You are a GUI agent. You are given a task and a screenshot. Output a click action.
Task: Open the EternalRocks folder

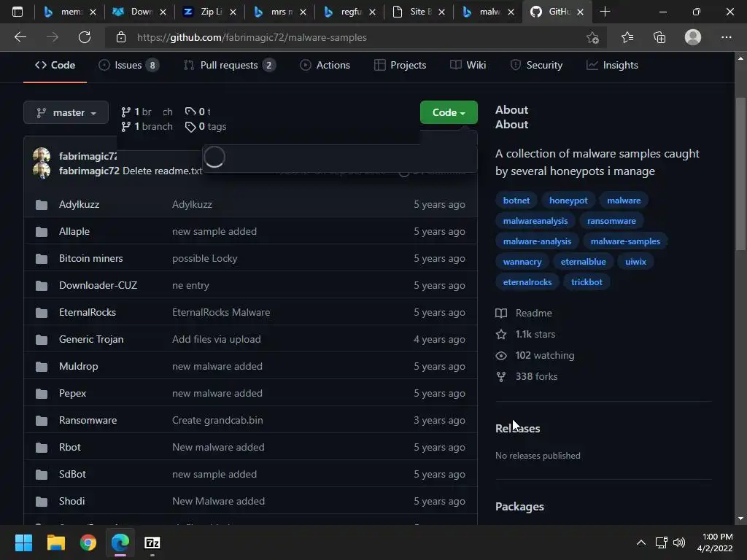(x=88, y=312)
